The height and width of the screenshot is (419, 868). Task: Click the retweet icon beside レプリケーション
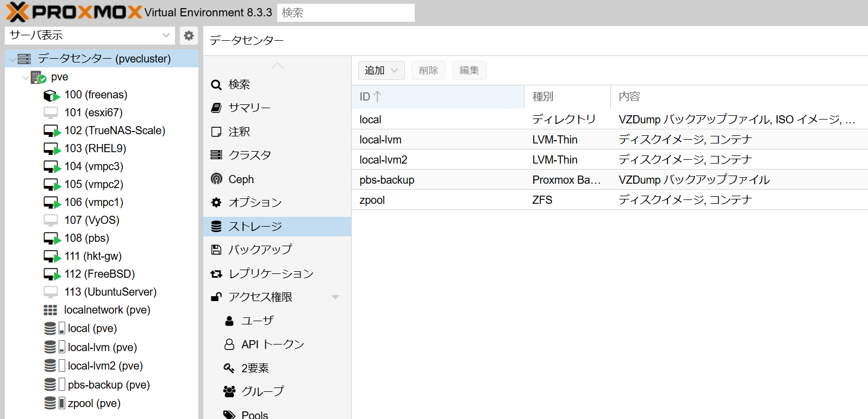click(x=216, y=274)
